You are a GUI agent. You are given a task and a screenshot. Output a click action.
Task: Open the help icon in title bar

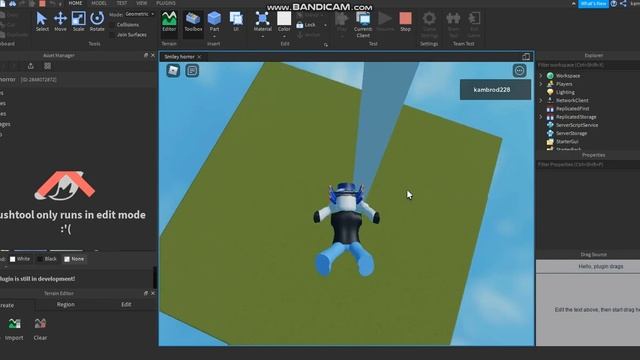614,3
